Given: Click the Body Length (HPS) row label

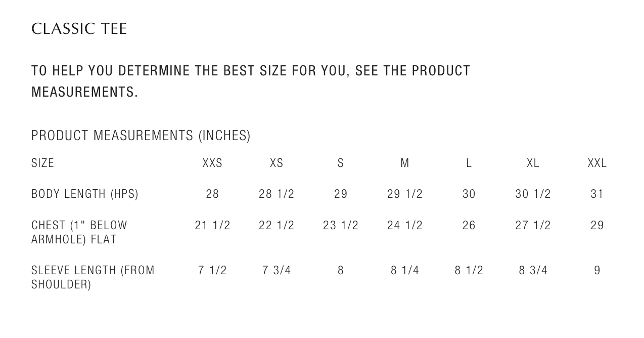Looking at the screenshot, I should [x=85, y=194].
